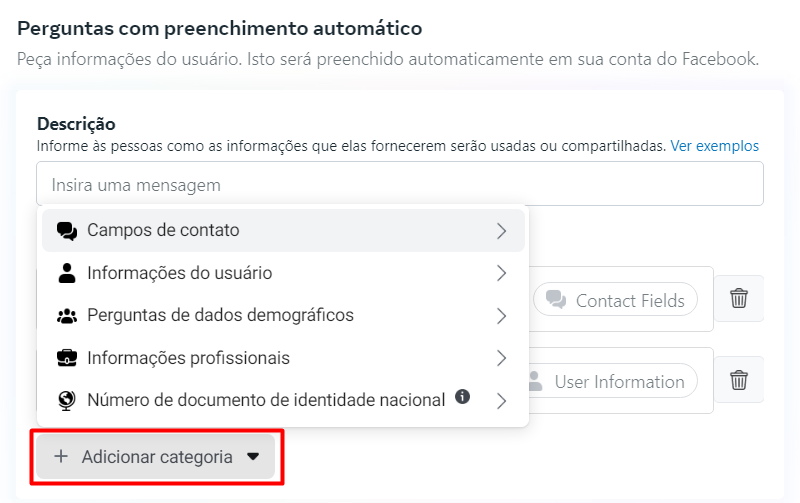The image size is (800, 503).
Task: Expand the Campos de contato submenu arrow
Action: point(502,231)
